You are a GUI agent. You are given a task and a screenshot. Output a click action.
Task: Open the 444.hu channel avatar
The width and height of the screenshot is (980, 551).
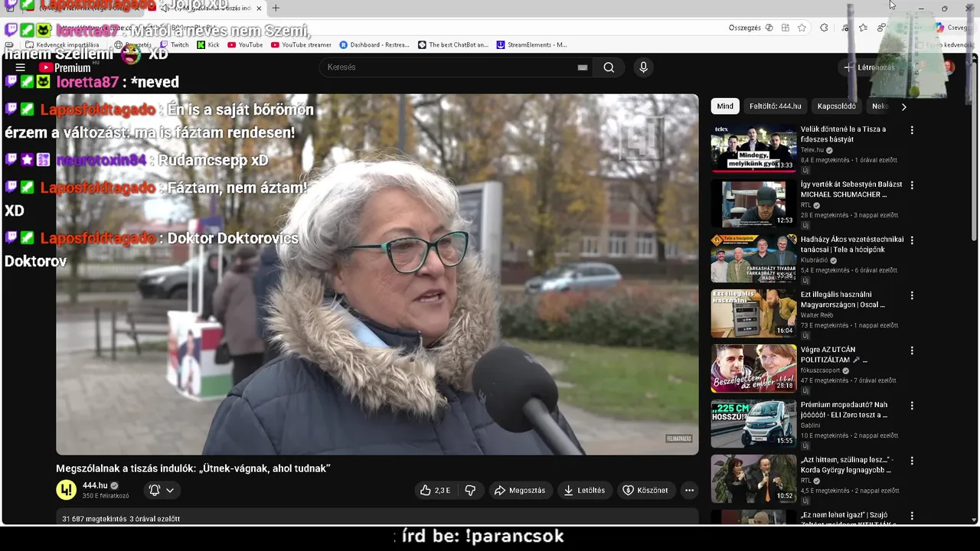(x=67, y=490)
